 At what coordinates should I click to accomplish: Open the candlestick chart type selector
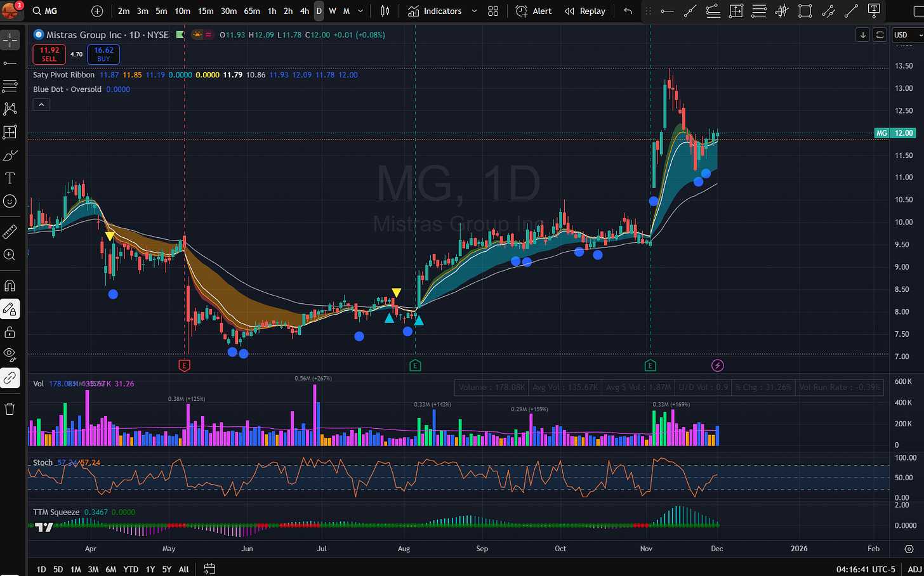[x=385, y=11]
